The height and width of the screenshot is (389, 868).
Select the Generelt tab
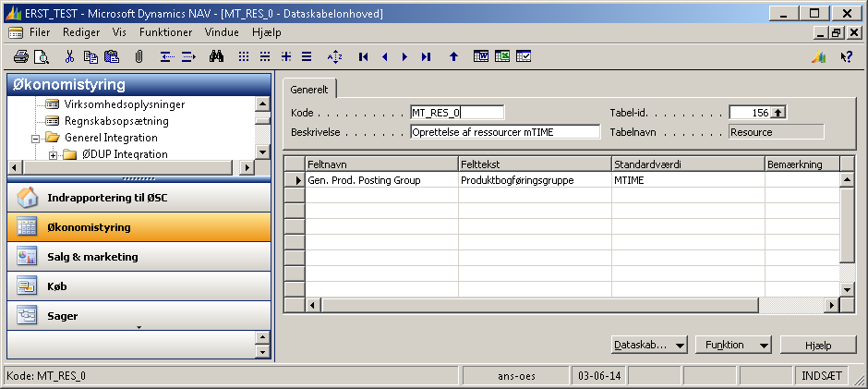pyautogui.click(x=309, y=90)
